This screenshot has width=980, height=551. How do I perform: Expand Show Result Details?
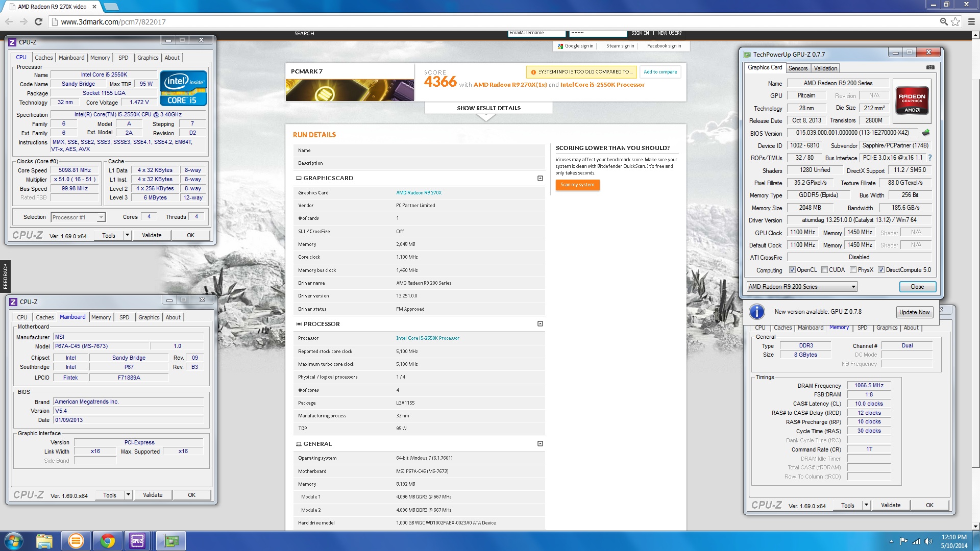[x=488, y=108]
